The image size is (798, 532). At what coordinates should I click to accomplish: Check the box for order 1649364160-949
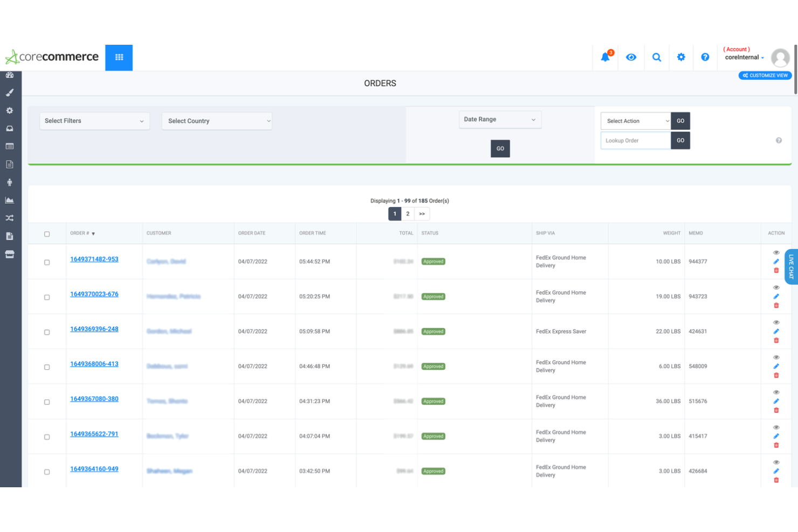pyautogui.click(x=47, y=472)
